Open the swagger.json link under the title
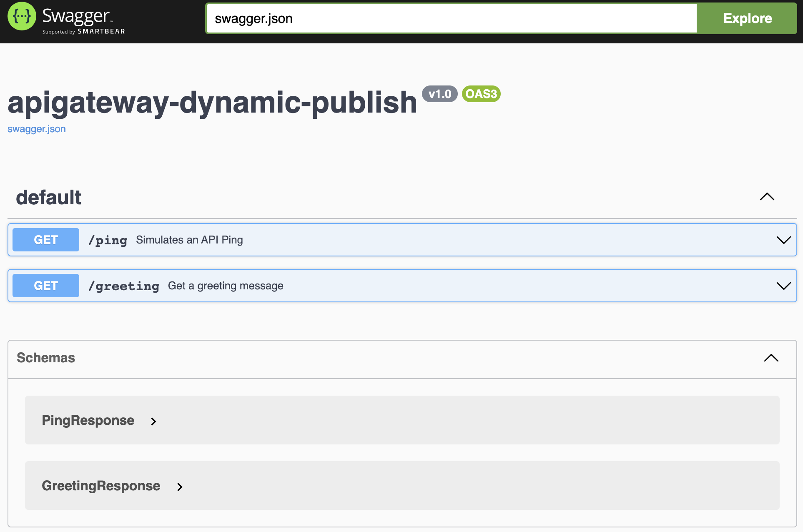 [x=37, y=129]
